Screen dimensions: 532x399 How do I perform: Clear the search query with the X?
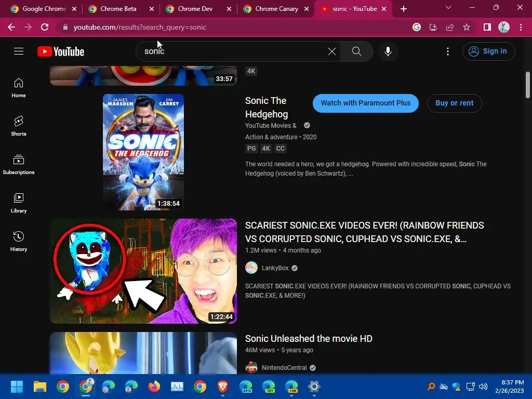pos(332,51)
